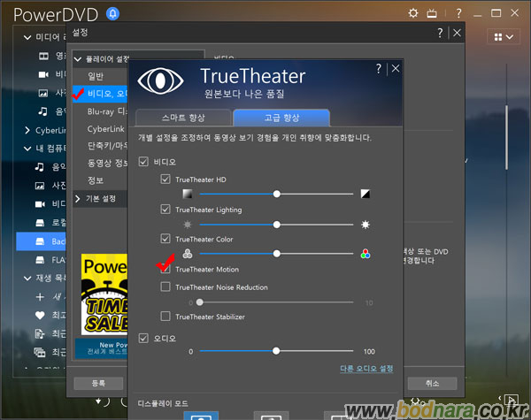Select 비디오, 오디오 settings category
Screen dimensions: 531x420
[100, 94]
